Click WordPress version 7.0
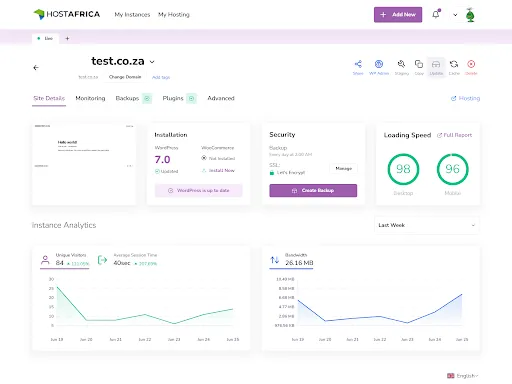Viewport: 512px width, 384px height. coord(162,160)
